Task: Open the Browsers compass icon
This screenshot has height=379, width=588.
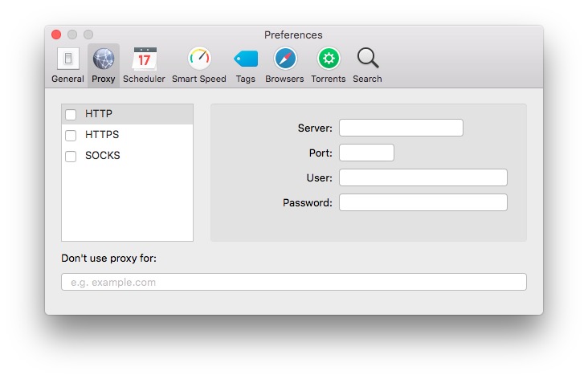Action: click(285, 59)
